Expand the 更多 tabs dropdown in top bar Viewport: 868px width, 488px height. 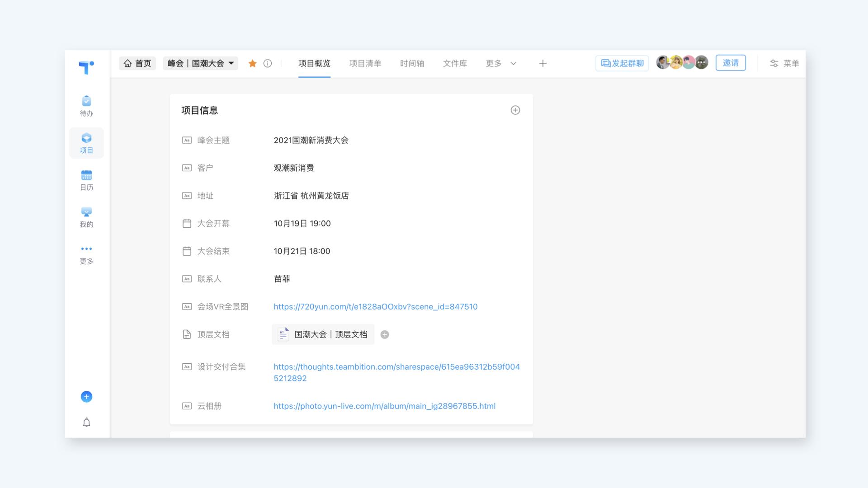[x=501, y=63]
